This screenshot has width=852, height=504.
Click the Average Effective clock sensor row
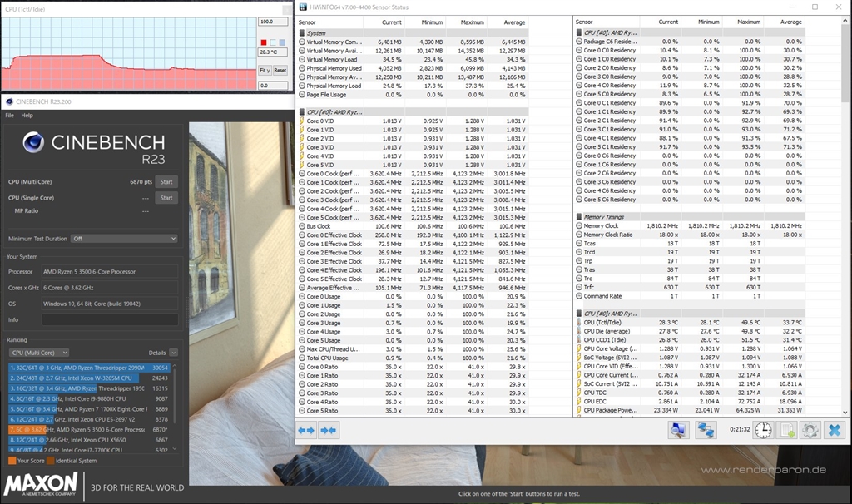click(413, 288)
